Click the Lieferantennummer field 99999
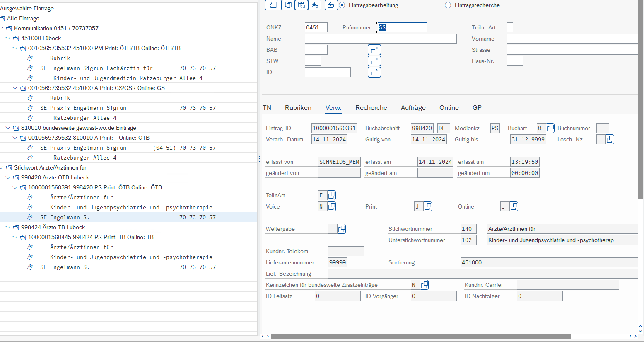 point(338,262)
